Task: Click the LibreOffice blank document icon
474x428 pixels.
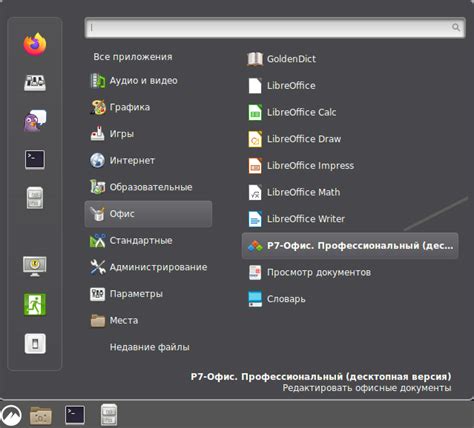Action: [255, 86]
